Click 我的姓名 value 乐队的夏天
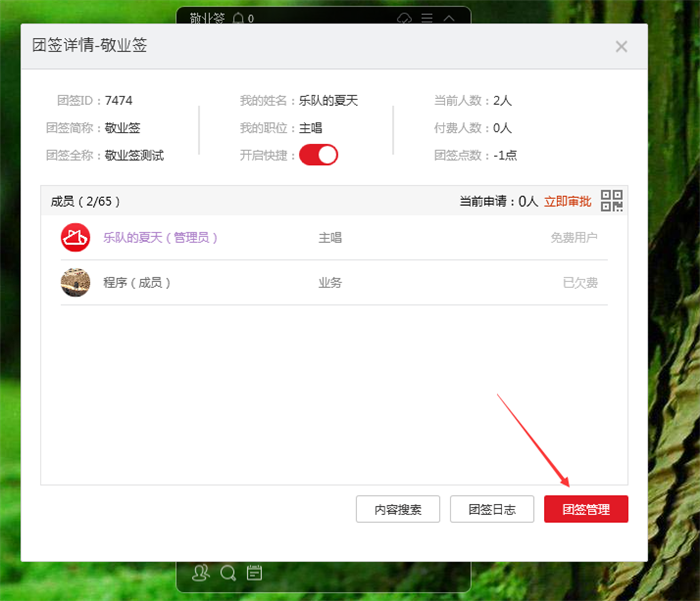 click(x=329, y=100)
